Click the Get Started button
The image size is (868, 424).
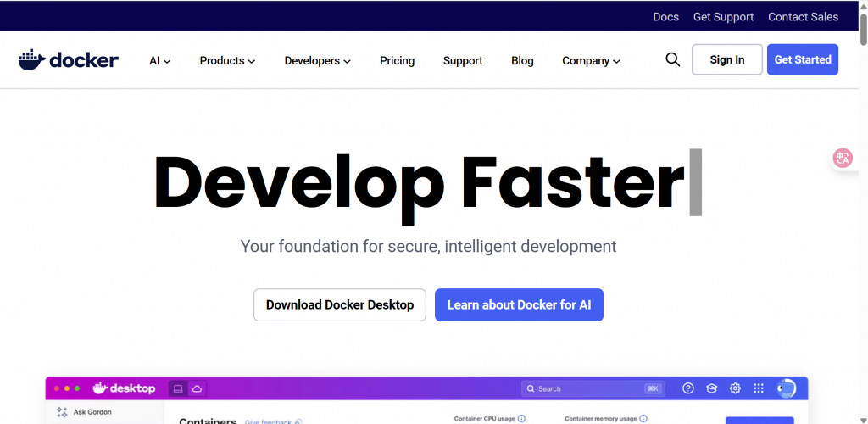(x=803, y=59)
